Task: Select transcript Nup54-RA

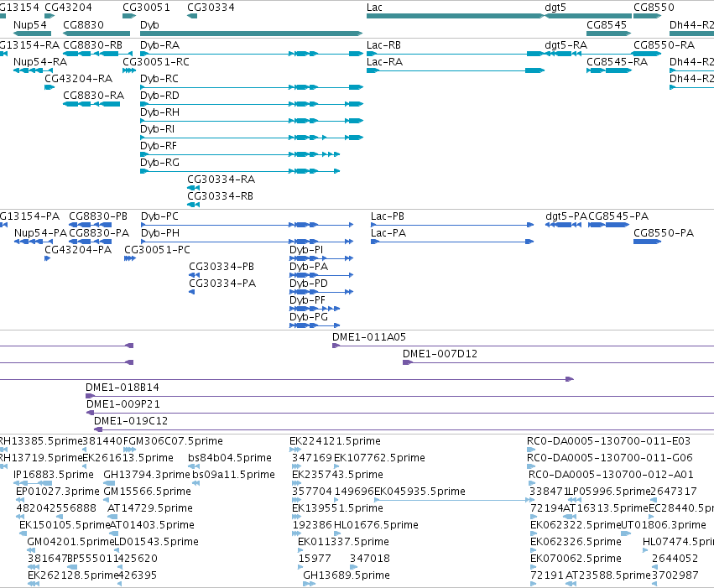Action: [x=40, y=62]
